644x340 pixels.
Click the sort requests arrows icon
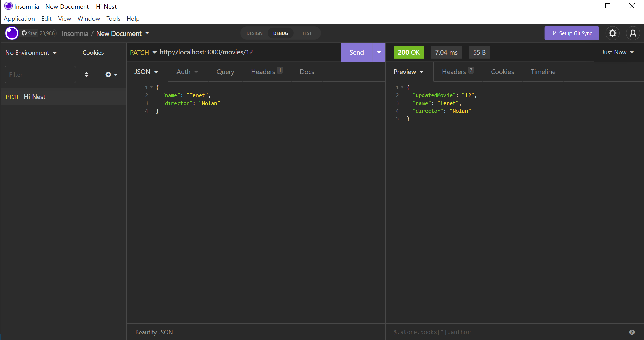[x=87, y=74]
